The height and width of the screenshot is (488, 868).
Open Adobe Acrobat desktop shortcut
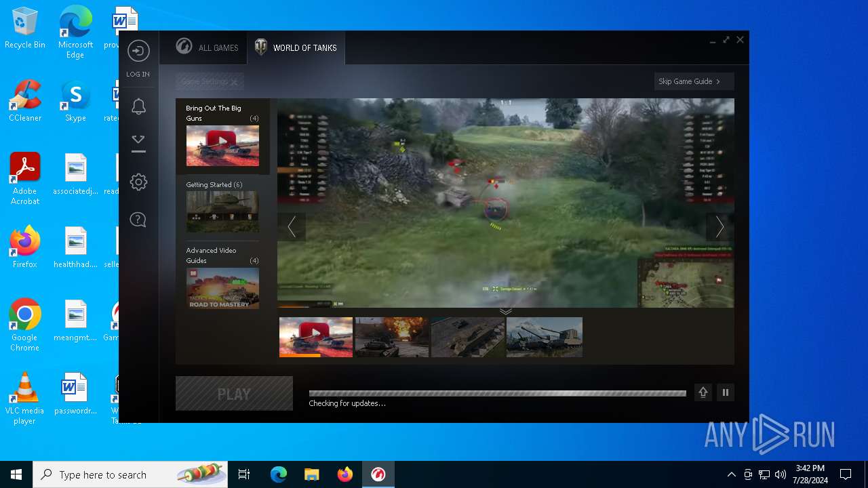[25, 179]
